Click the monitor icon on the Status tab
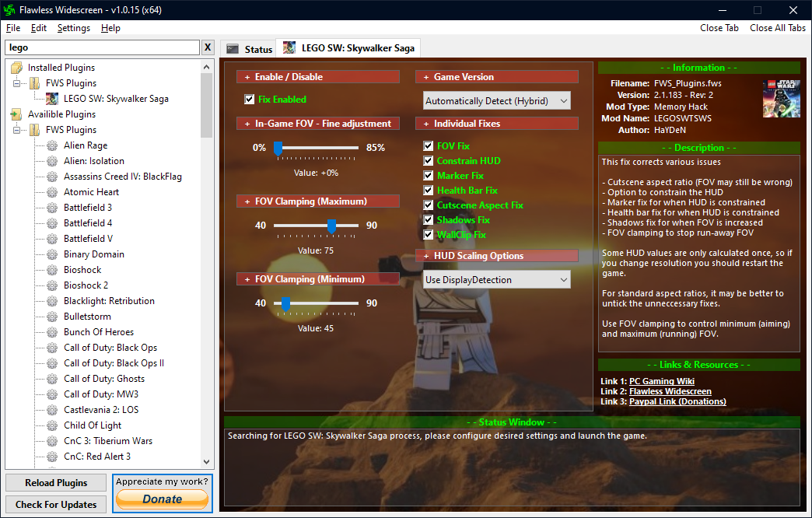 pyautogui.click(x=233, y=49)
